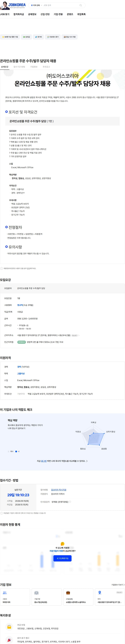Select the 상세요강 tab

click(x=5, y=67)
